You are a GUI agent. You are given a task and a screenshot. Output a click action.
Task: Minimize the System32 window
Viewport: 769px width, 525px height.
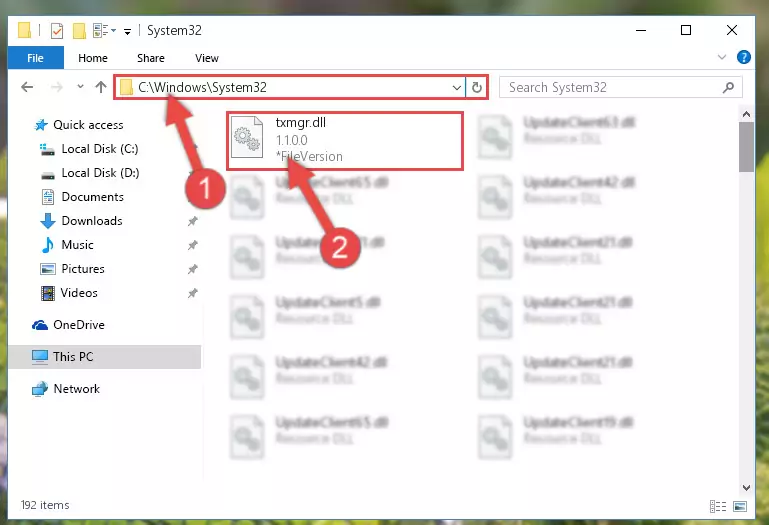coord(641,30)
